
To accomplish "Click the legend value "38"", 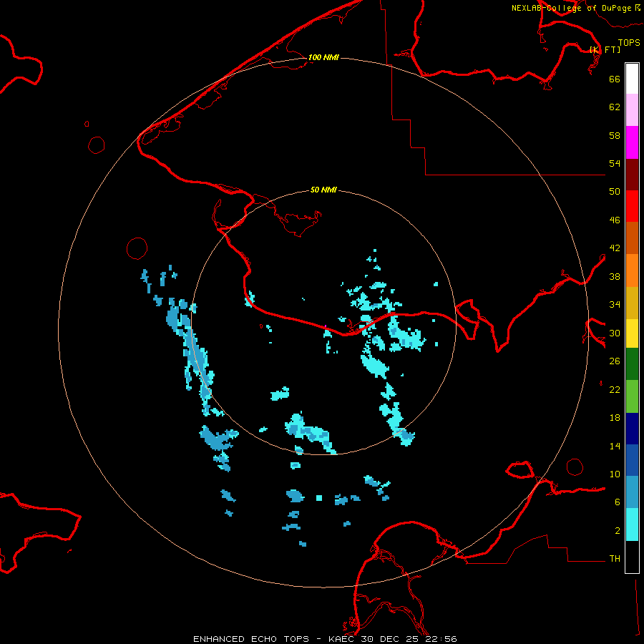I will coord(615,276).
